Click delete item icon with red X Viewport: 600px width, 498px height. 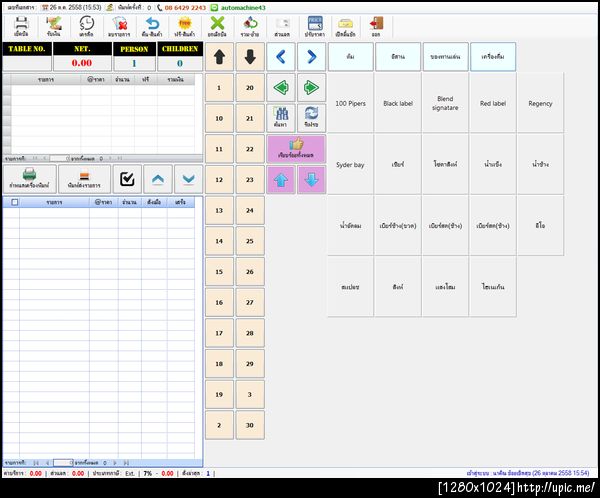[119, 26]
